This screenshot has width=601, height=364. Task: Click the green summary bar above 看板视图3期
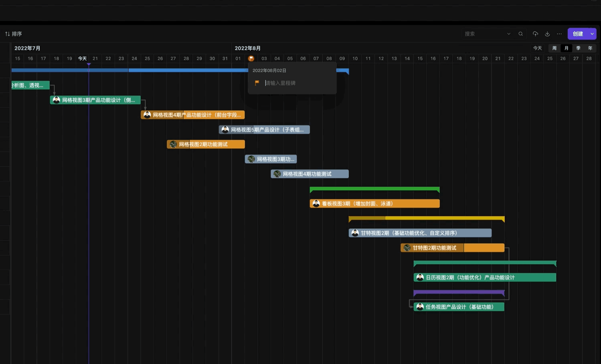pyautogui.click(x=374, y=189)
